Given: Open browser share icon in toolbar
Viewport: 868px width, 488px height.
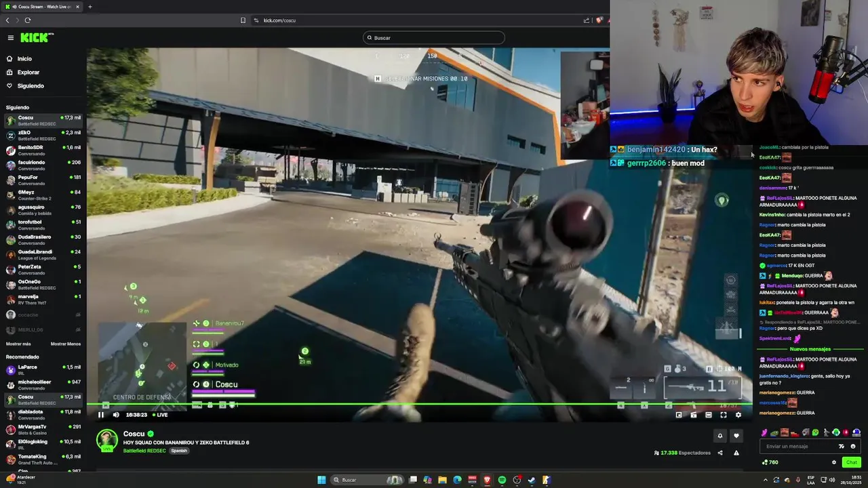Looking at the screenshot, I should (587, 20).
